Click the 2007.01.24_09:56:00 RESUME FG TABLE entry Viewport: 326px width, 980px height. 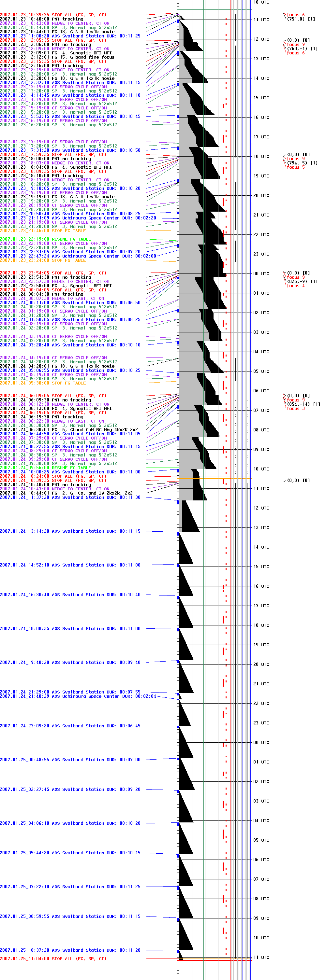click(x=45, y=468)
